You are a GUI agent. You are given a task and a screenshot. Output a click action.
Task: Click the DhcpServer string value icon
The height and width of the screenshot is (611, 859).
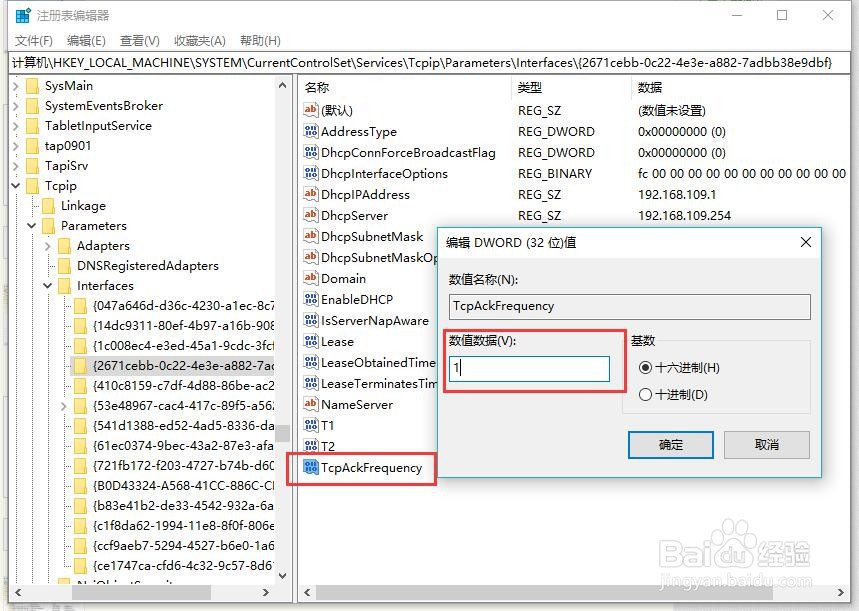tap(311, 215)
